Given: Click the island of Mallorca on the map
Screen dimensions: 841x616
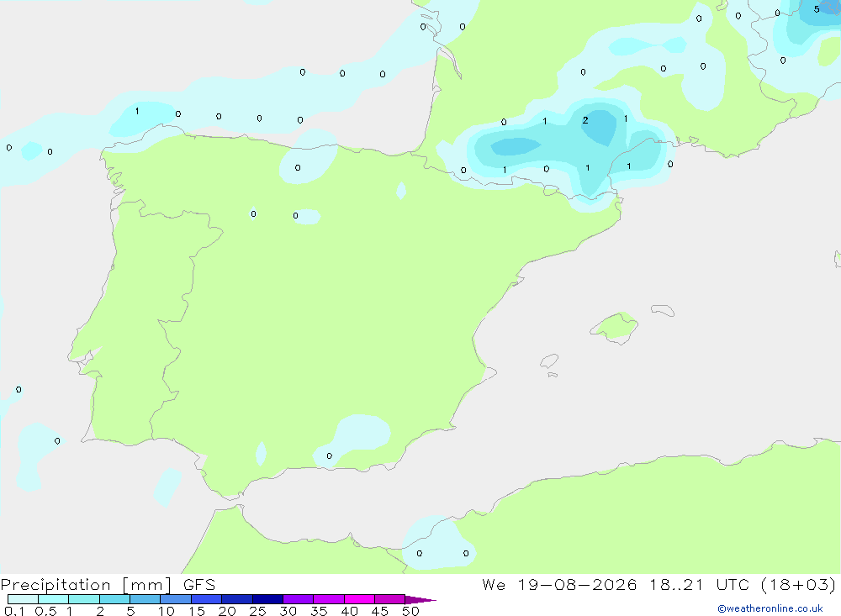Looking at the screenshot, I should 615,327.
